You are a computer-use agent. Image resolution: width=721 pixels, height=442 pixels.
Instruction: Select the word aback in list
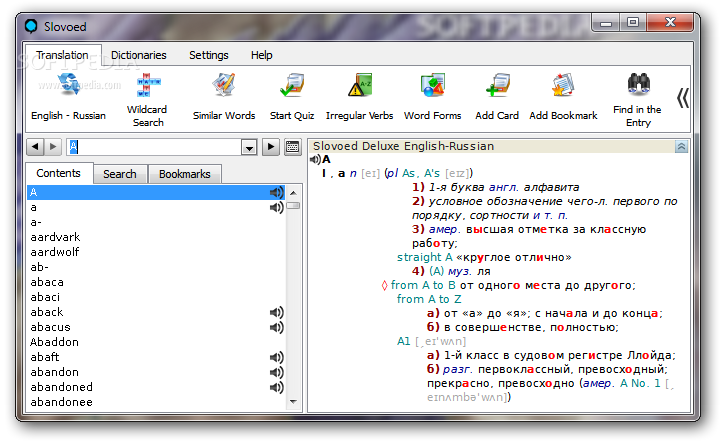point(156,312)
